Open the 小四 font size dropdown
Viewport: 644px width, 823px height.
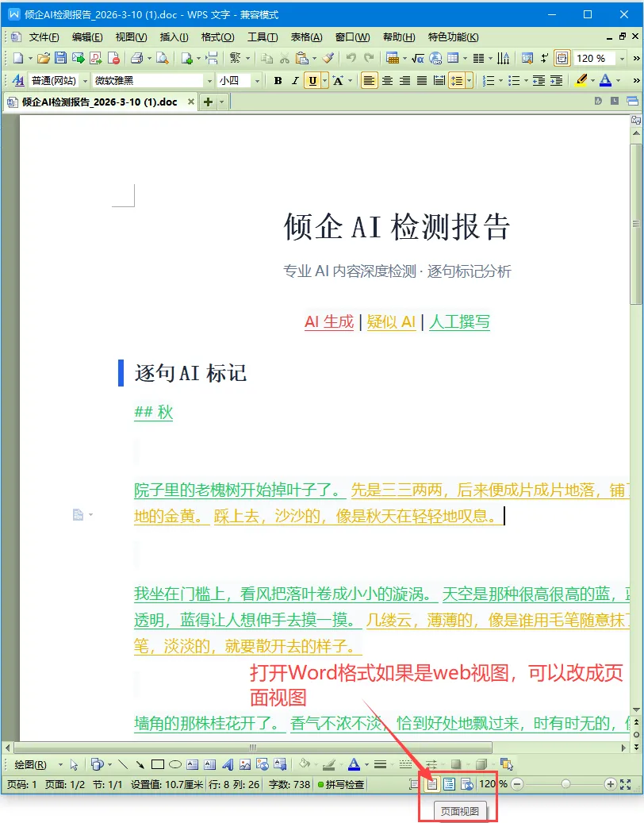click(256, 80)
